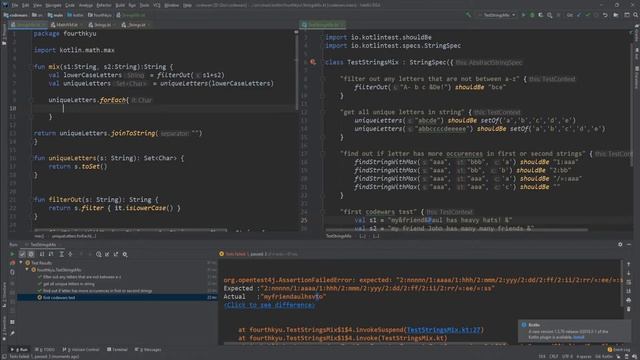The image size is (640, 360).
Task: Open the Event Log at bottom right
Action: [619, 349]
